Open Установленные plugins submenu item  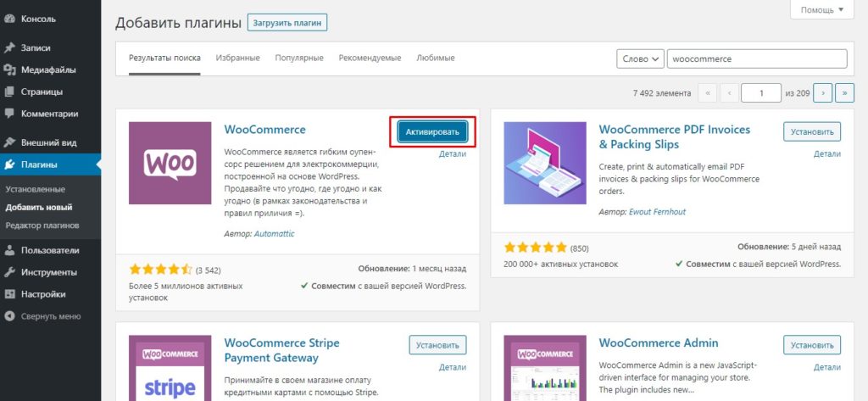click(x=36, y=189)
